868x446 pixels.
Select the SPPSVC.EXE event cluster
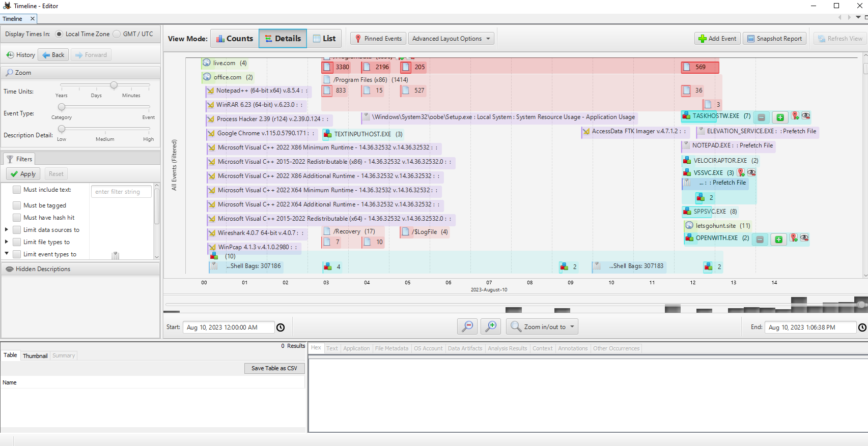pyautogui.click(x=710, y=212)
